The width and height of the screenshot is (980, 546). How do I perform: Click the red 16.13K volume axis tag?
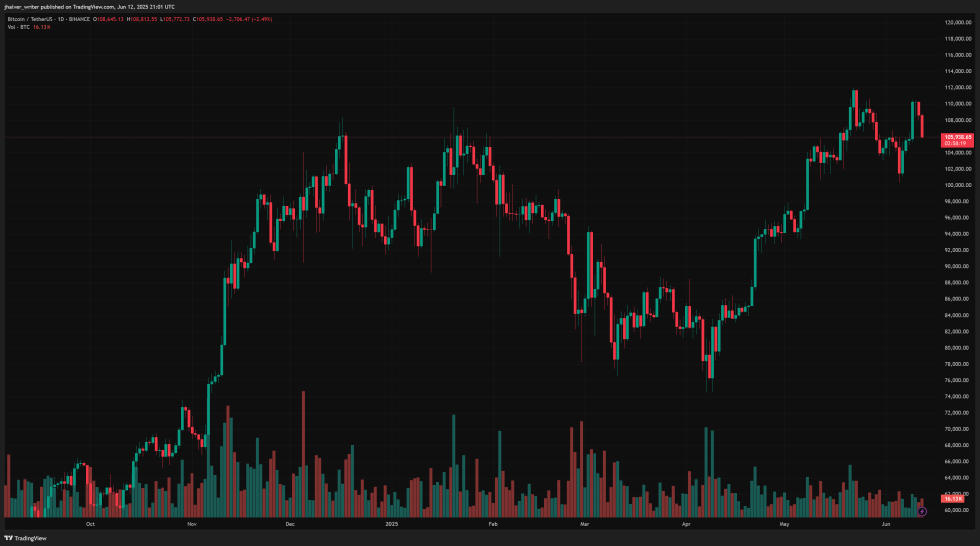pos(953,497)
